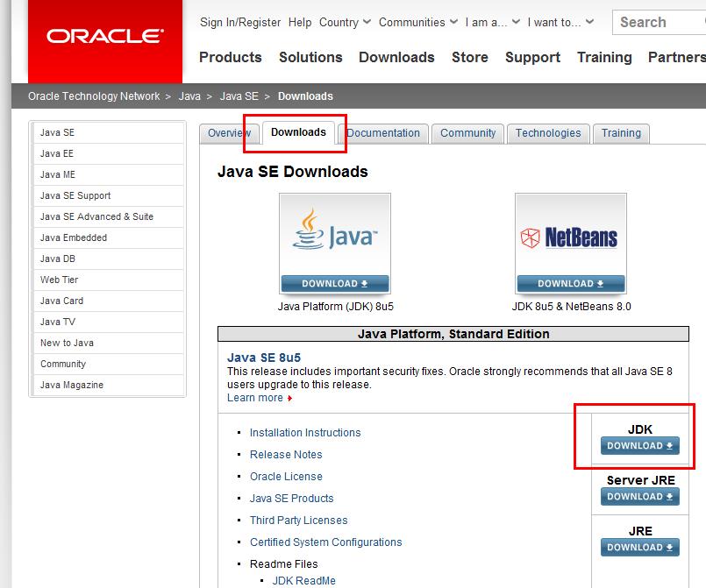706x588 pixels.
Task: Open the 'I am a...' dropdown
Action: (x=493, y=22)
